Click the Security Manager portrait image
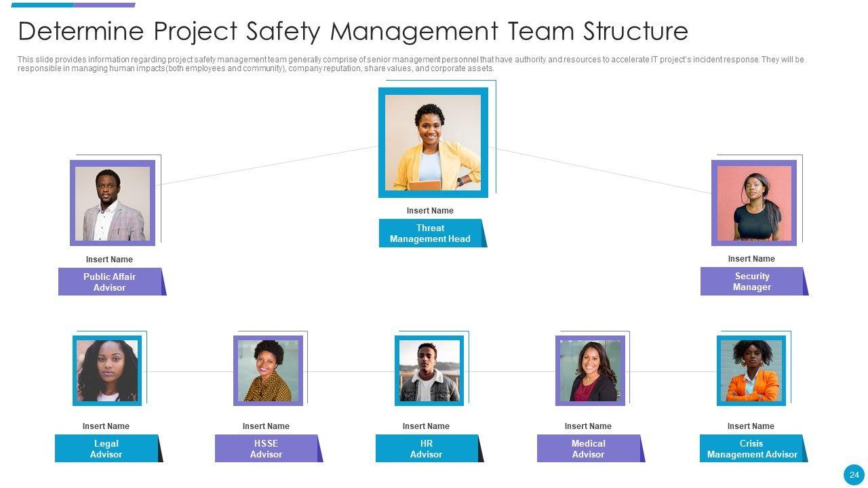 pyautogui.click(x=753, y=203)
